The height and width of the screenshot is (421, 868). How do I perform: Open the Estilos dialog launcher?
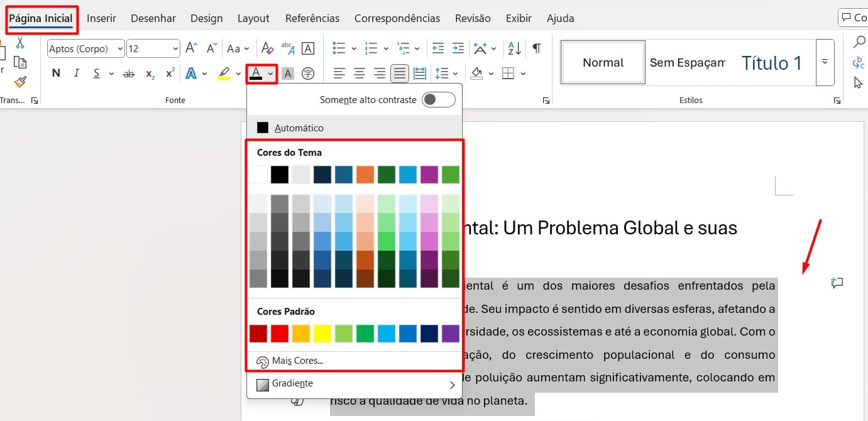837,101
